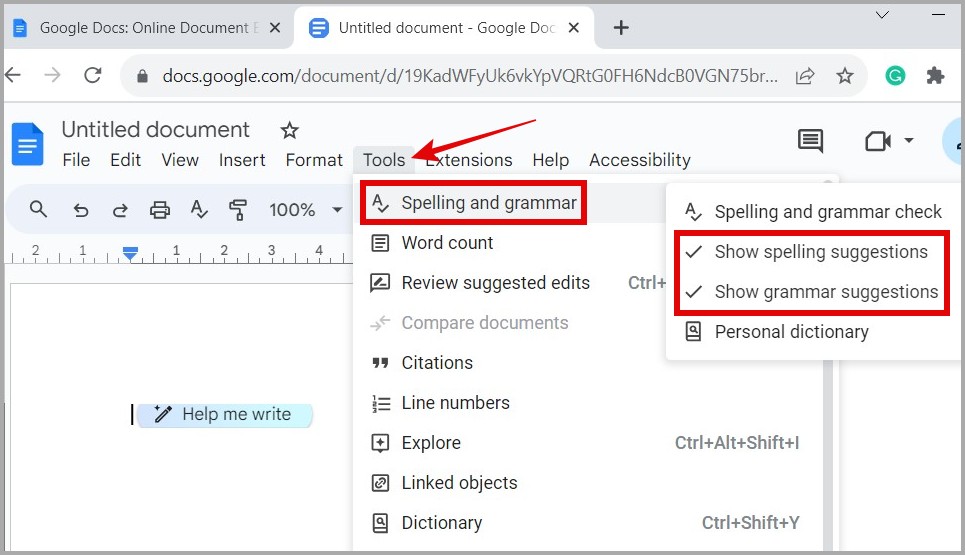Close the Google Docs: Online Document tab

pos(275,28)
